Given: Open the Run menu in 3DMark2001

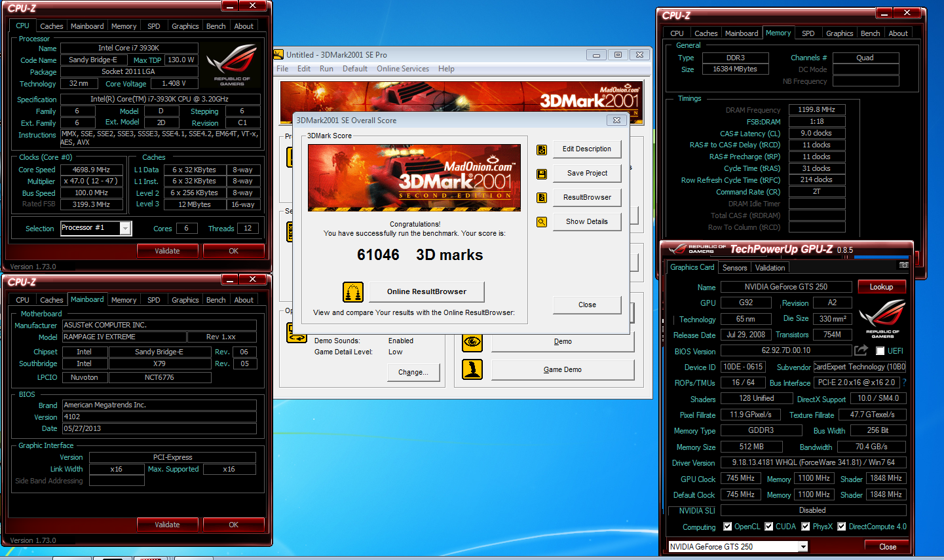Looking at the screenshot, I should [x=326, y=69].
